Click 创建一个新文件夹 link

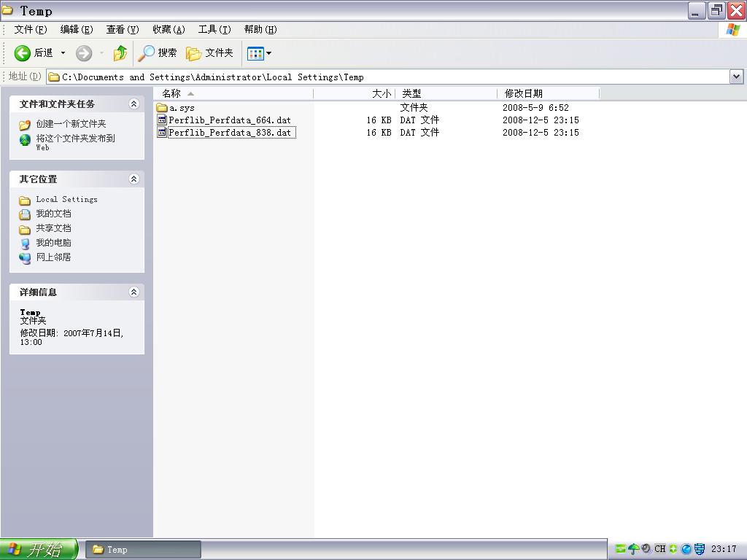(71, 124)
